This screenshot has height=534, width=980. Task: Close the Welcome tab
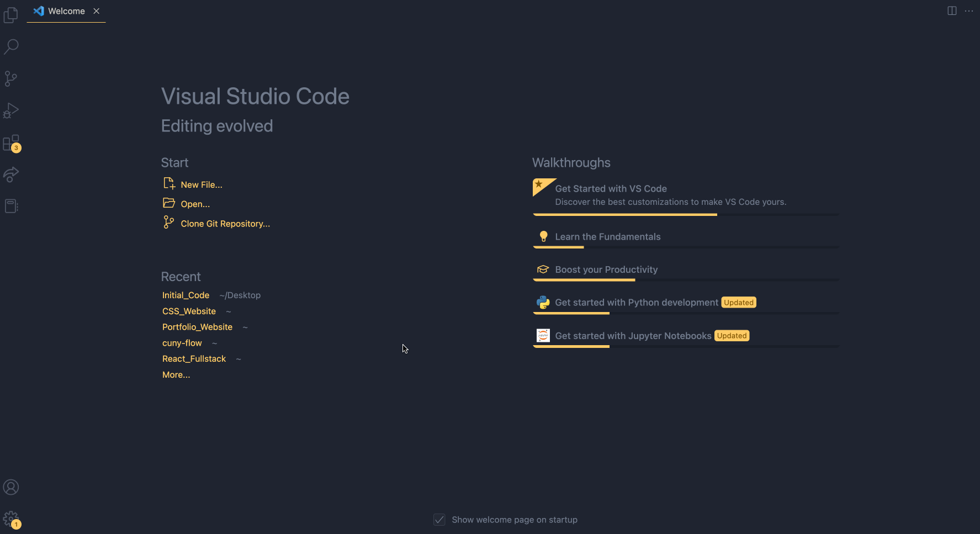pyautogui.click(x=97, y=11)
